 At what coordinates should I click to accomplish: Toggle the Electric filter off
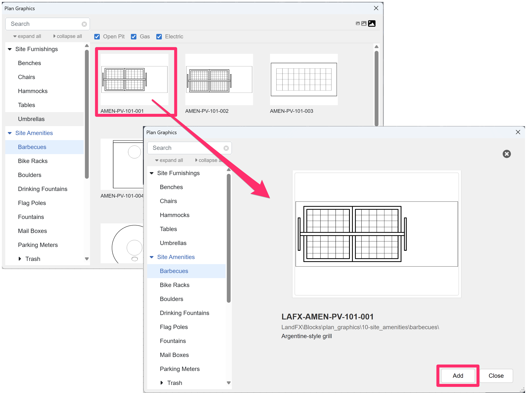coord(159,36)
